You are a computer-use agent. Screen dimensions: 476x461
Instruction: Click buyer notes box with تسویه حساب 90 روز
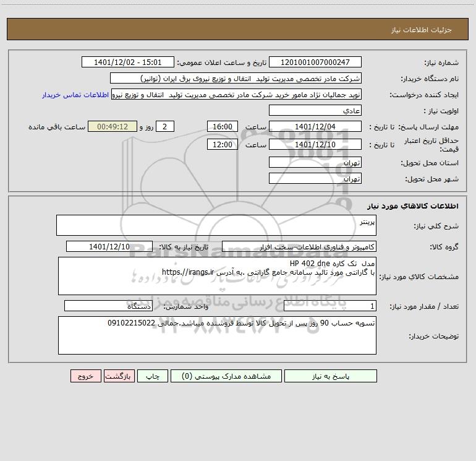217,335
